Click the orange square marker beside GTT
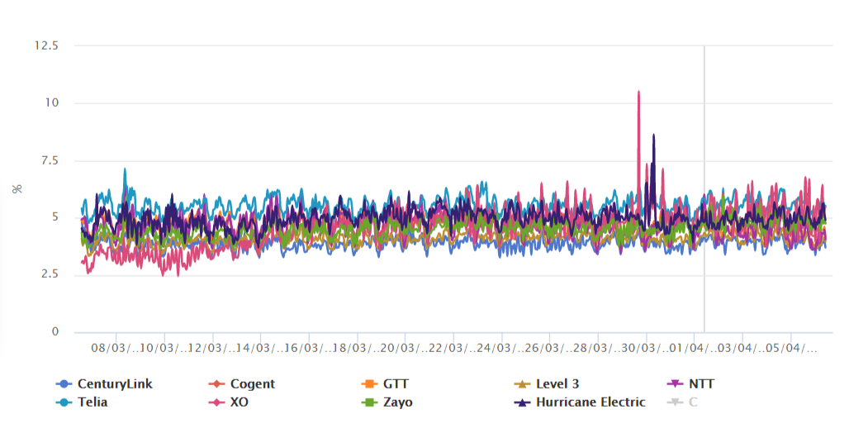Viewport: 868px width, 433px height. pos(370,383)
